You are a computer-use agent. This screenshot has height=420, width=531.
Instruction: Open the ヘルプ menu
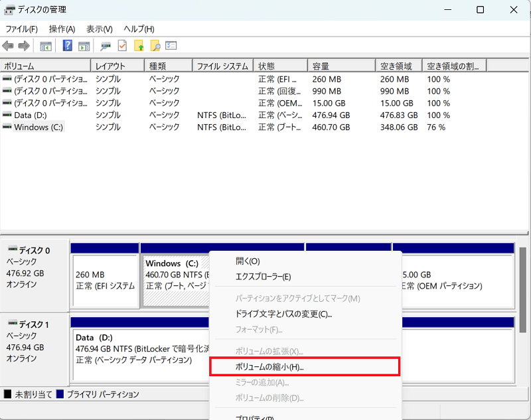click(137, 29)
